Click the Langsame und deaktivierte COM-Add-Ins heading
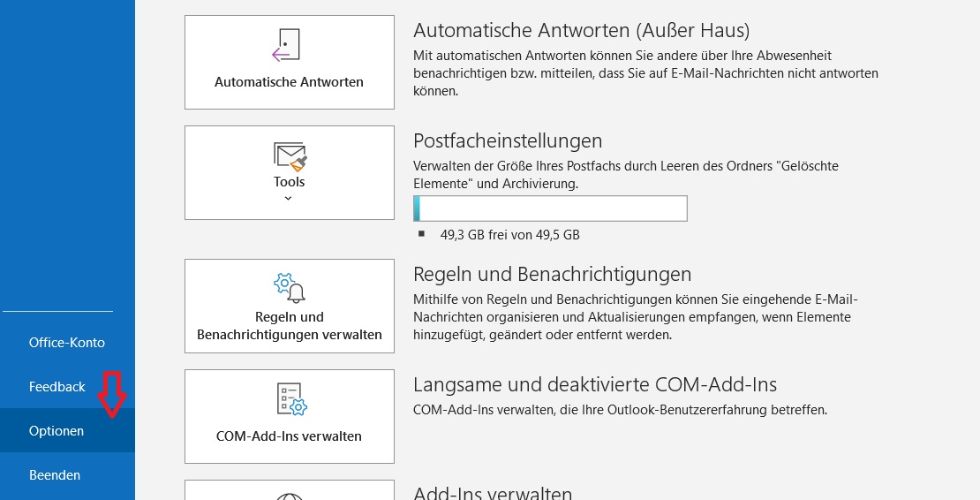The image size is (980, 500). [595, 384]
